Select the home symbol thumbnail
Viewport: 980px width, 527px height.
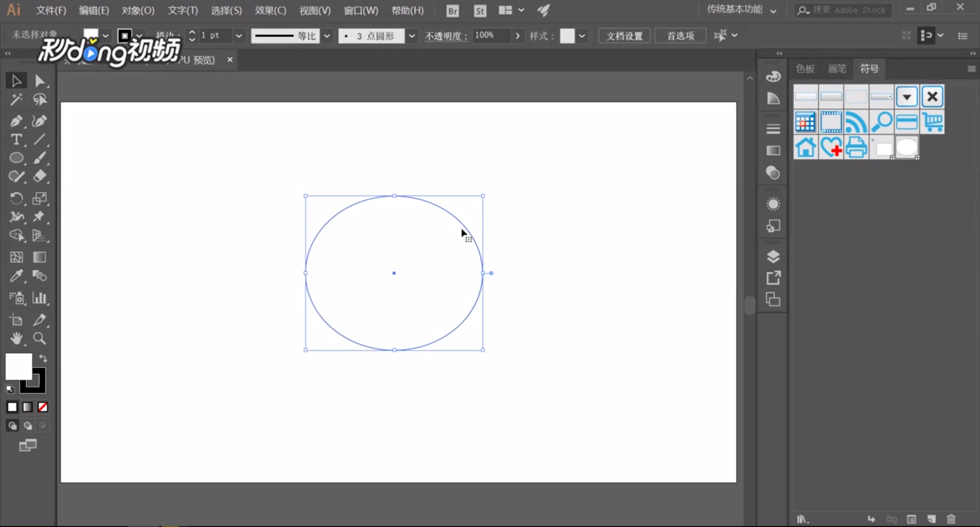(x=806, y=148)
